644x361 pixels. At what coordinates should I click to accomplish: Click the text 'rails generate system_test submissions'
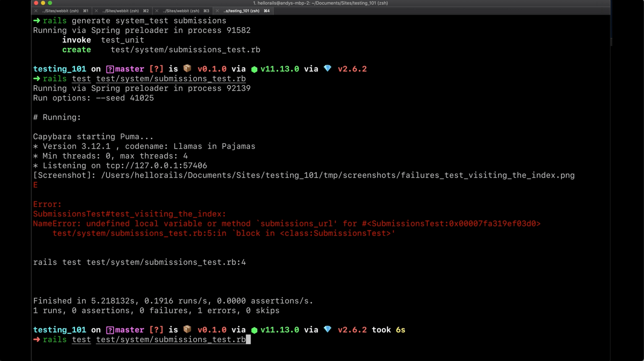[135, 20]
